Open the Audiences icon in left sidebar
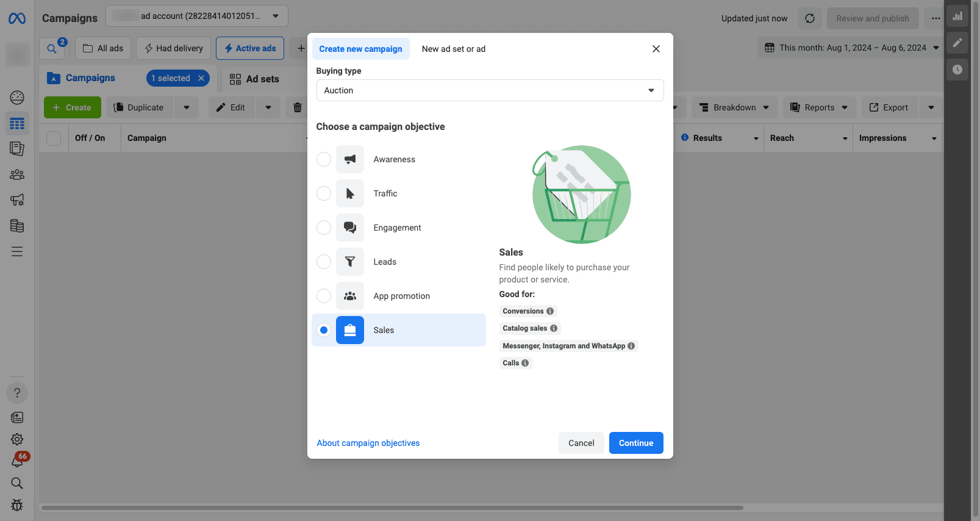This screenshot has width=980, height=521. point(17,174)
